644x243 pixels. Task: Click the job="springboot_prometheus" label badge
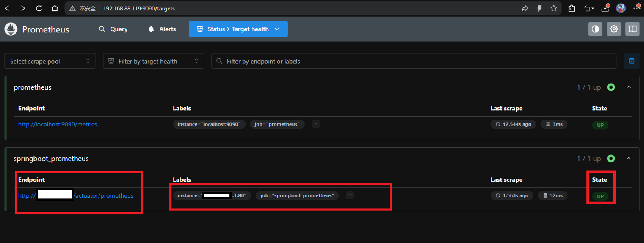click(x=297, y=195)
